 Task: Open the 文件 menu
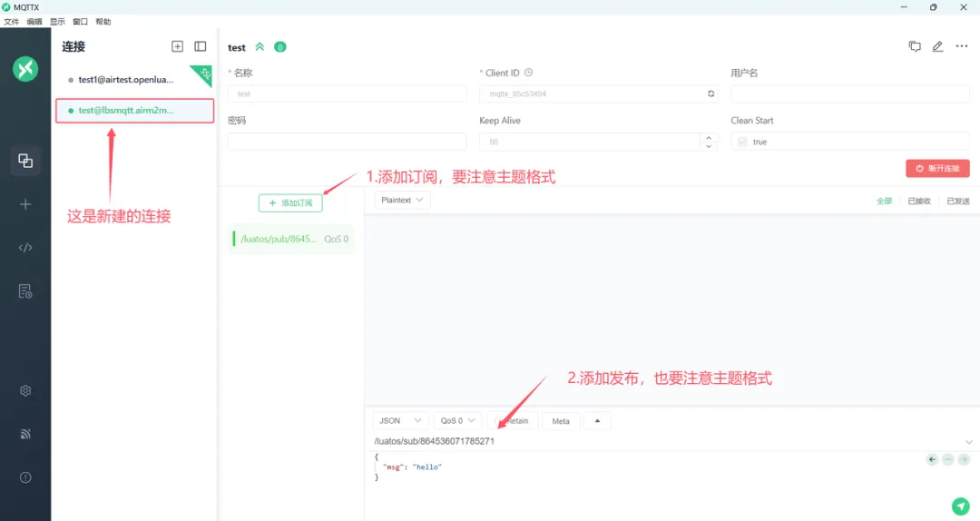pos(11,22)
